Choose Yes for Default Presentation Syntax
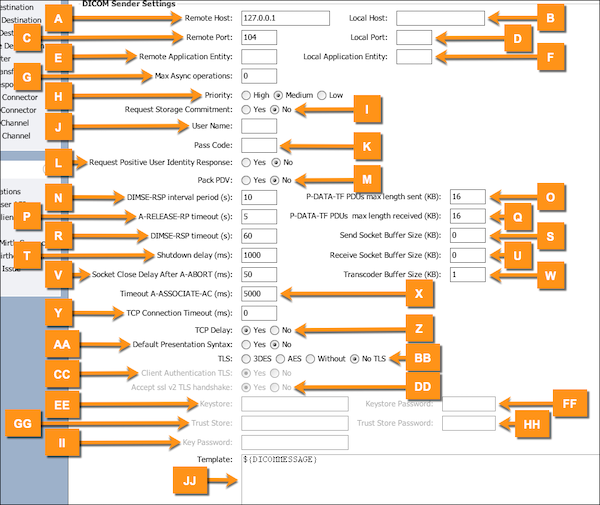This screenshot has height=505, width=600. tap(247, 344)
